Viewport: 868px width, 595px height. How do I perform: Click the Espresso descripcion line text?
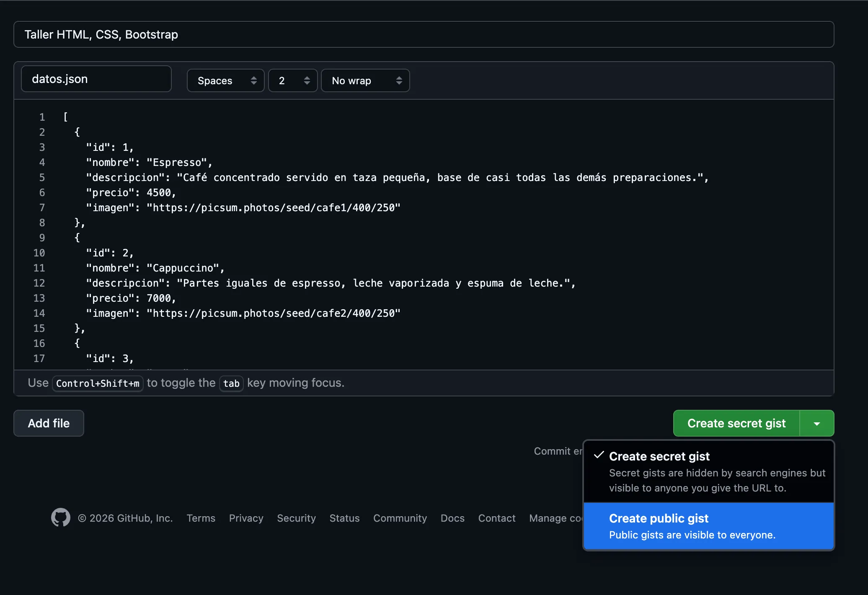(x=397, y=177)
